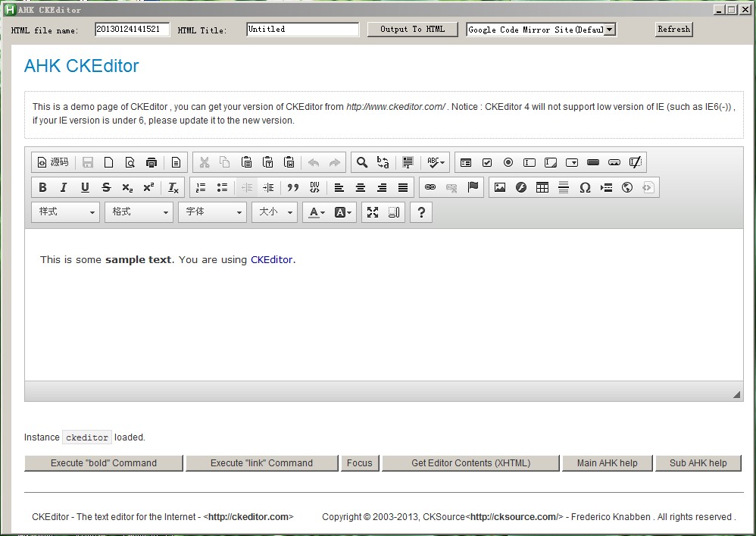Open the Format (格式) dropdown
The height and width of the screenshot is (536, 756).
pyautogui.click(x=139, y=212)
